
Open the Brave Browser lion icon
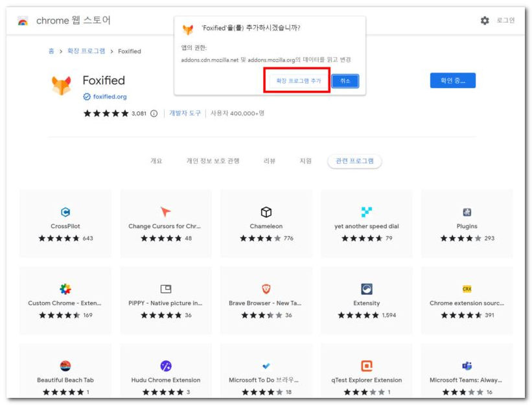tap(266, 289)
